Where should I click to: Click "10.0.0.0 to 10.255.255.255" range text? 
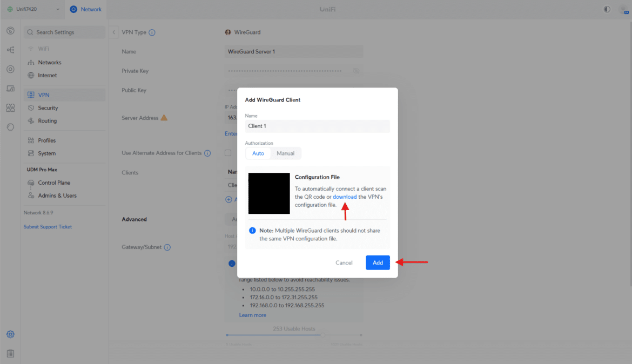pyautogui.click(x=282, y=289)
